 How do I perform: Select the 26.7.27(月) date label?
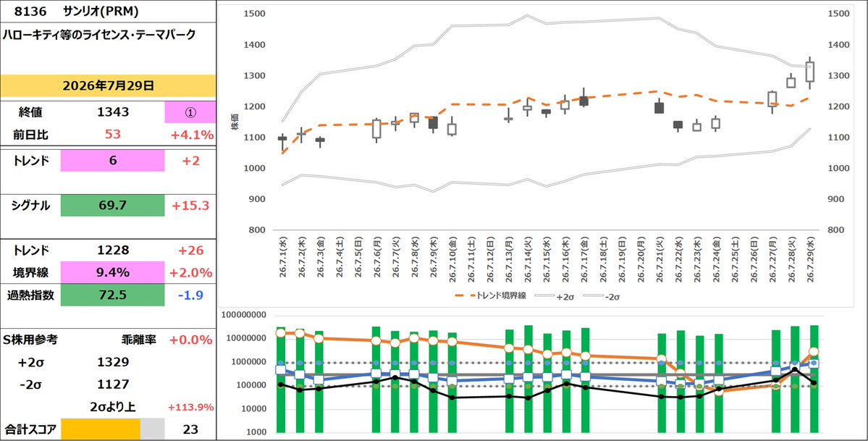[773, 259]
